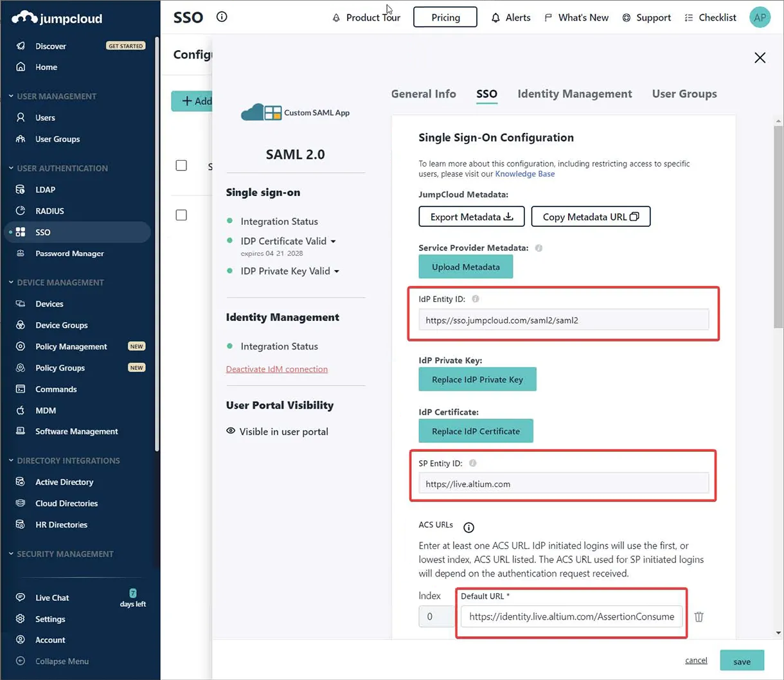Open the SSO item in sidebar

[x=77, y=232]
